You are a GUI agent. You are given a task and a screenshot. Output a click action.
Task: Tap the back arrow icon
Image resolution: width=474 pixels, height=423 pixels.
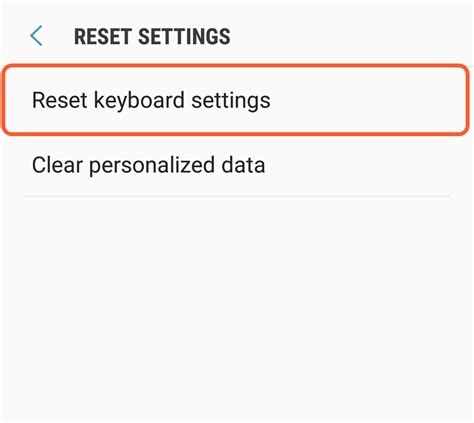pyautogui.click(x=36, y=36)
